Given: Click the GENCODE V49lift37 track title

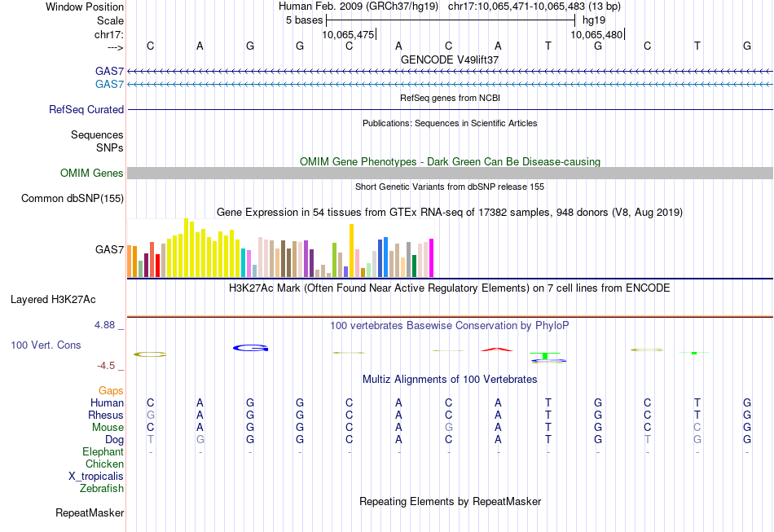Looking at the screenshot, I should [450, 59].
